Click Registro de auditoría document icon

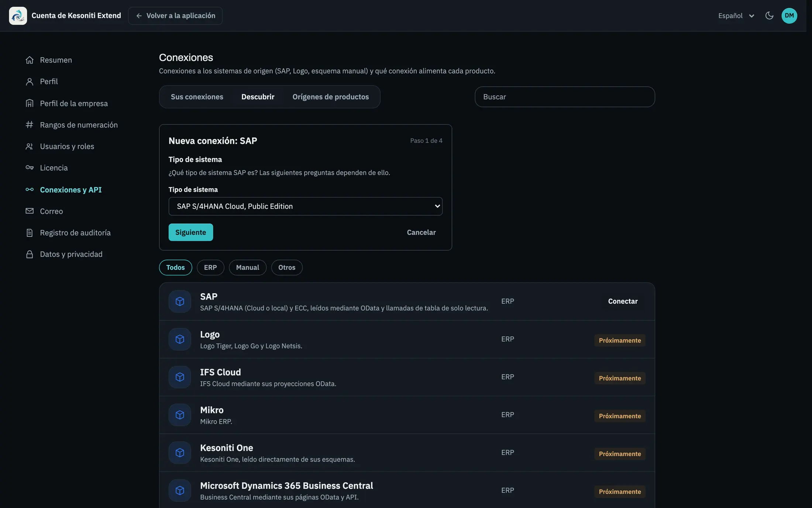(30, 233)
